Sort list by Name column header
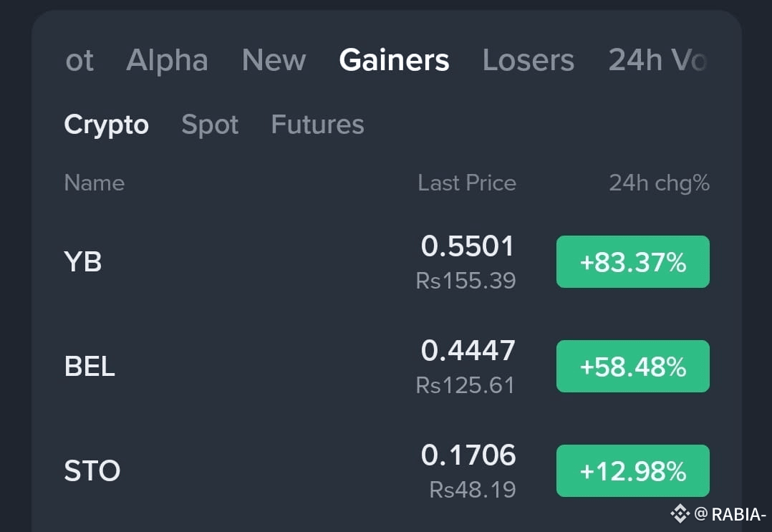Viewport: 772px width, 532px height. (x=94, y=183)
